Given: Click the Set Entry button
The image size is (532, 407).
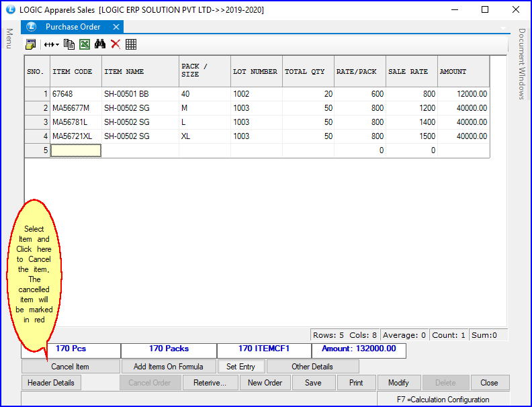Looking at the screenshot, I should 241,367.
